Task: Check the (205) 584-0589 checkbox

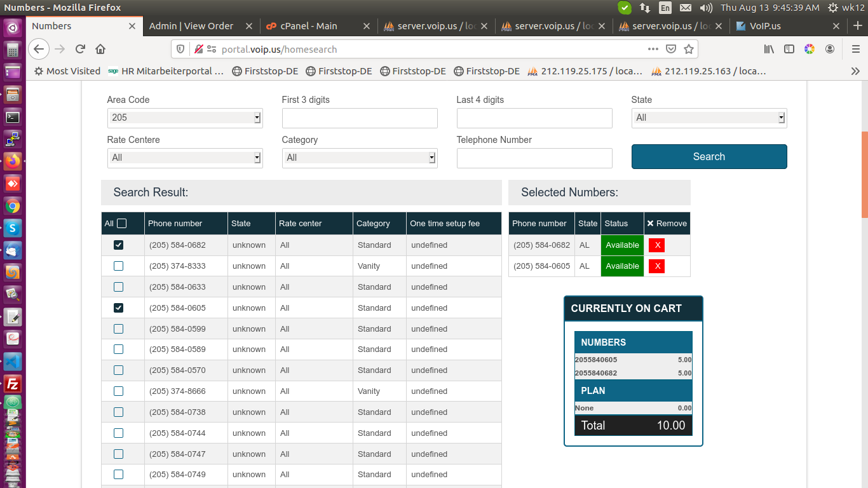Action: [x=118, y=349]
